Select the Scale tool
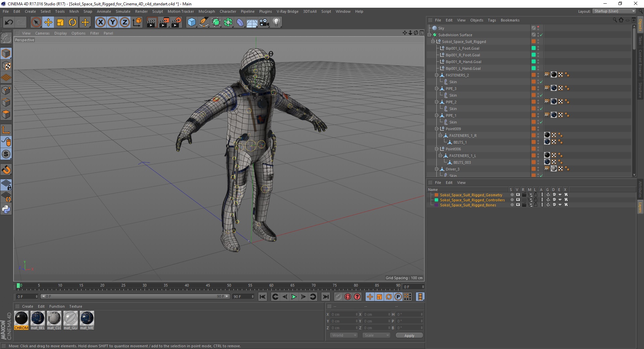This screenshot has height=349, width=644. click(x=60, y=22)
